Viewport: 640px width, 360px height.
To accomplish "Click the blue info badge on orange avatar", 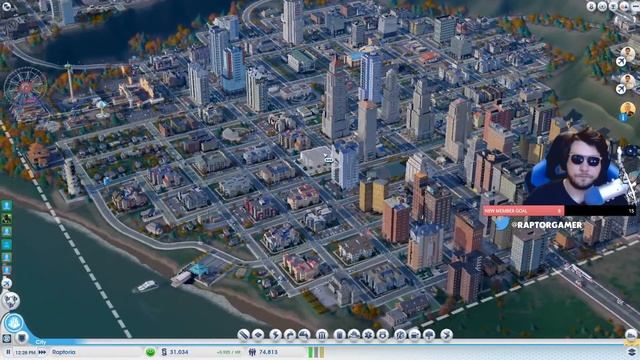I will (x=624, y=118).
